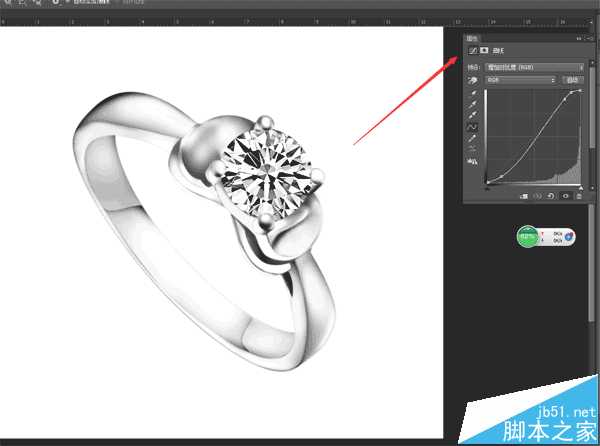The width and height of the screenshot is (600, 446).
Task: Click the Auto curves button
Action: coord(573,80)
